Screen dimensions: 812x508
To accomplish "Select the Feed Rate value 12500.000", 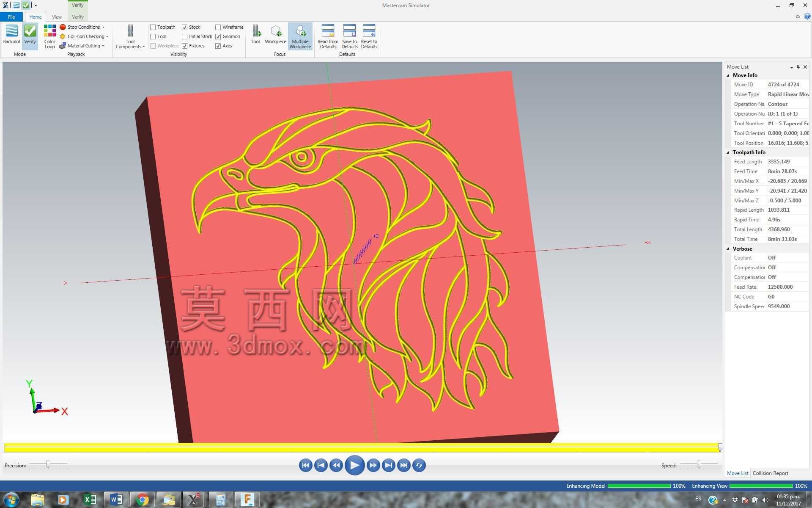I will (780, 287).
